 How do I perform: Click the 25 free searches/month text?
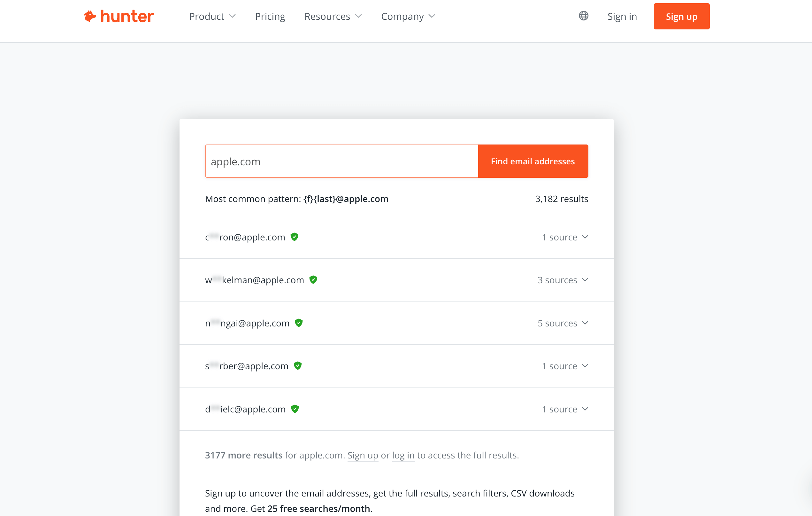pos(319,509)
